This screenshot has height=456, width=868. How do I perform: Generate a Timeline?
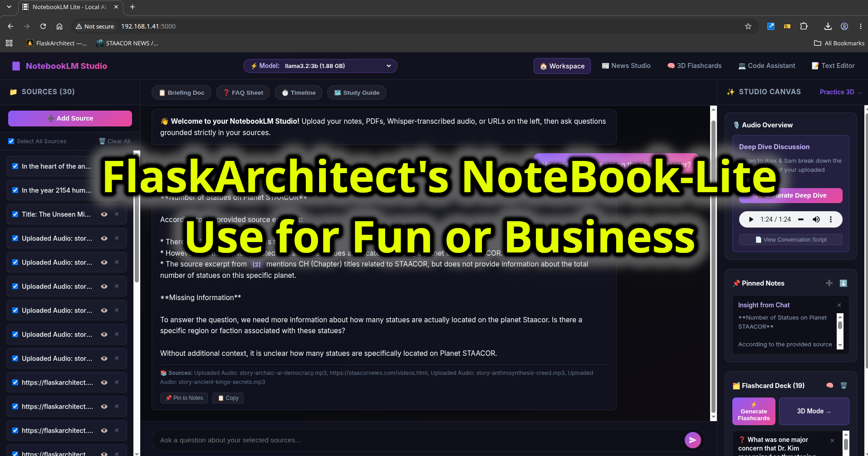tap(298, 92)
